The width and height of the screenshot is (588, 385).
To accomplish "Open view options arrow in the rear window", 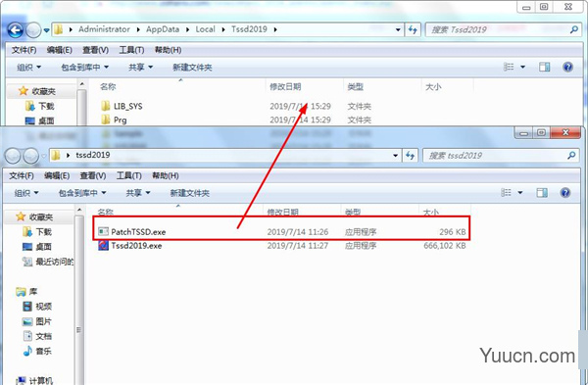I will tap(522, 67).
